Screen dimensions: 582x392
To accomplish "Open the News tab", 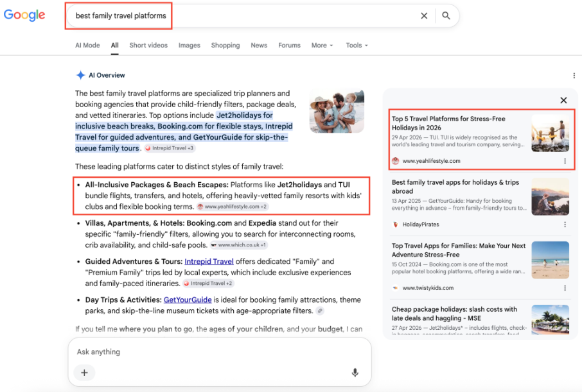I will 259,46.
